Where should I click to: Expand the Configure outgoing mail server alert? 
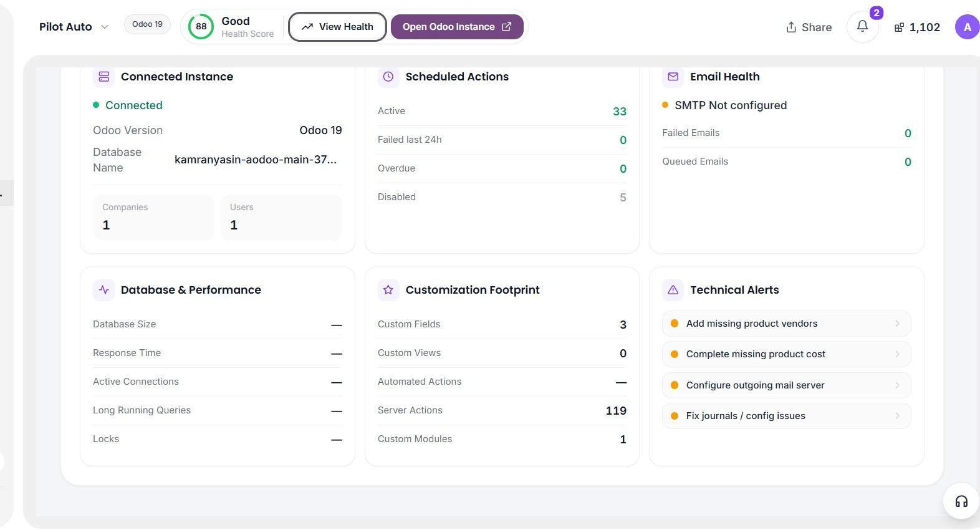click(x=786, y=385)
